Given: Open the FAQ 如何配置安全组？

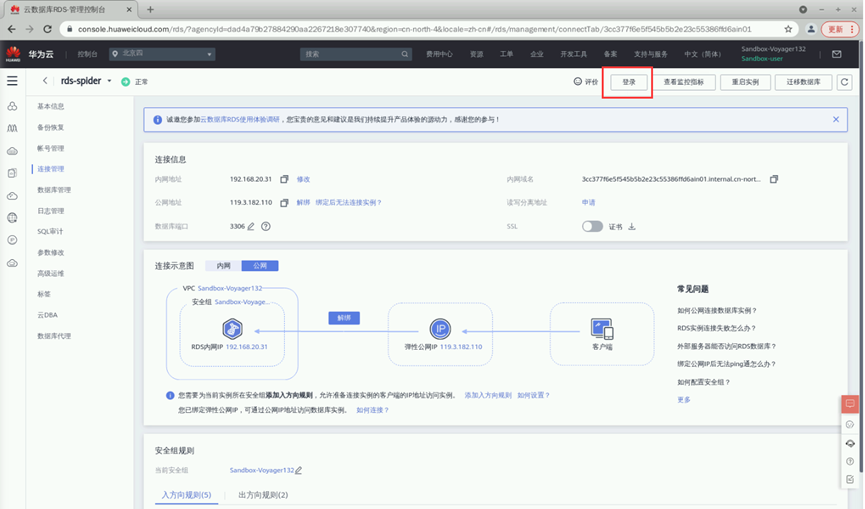Looking at the screenshot, I should tap(703, 382).
